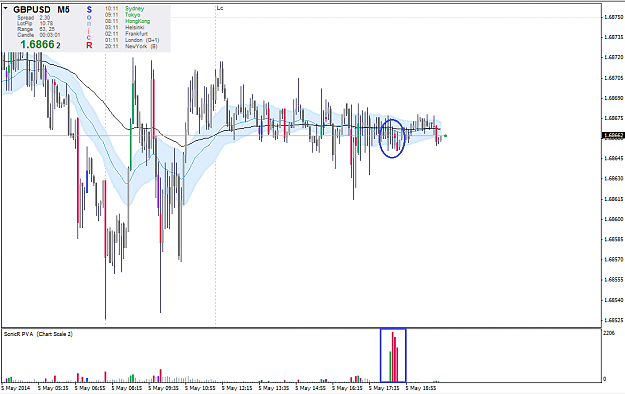Screen dimensions: 625x394
Task: Click the 5 May 16:15 time label
Action: pyautogui.click(x=348, y=388)
